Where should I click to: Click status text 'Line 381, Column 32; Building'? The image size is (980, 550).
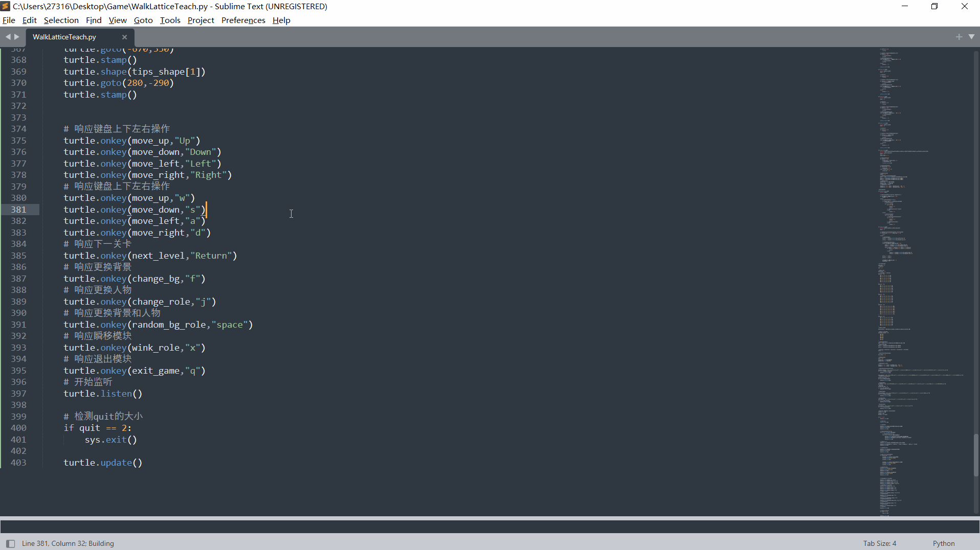(68, 543)
